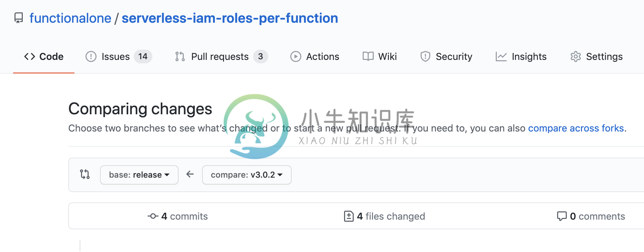
Task: Click the Code angle-brackets icon
Action: coord(30,56)
